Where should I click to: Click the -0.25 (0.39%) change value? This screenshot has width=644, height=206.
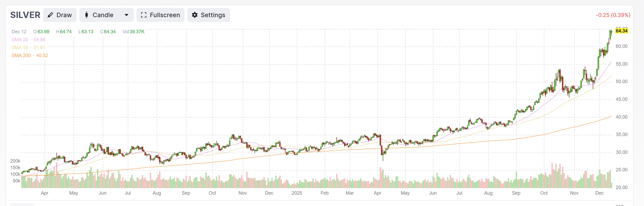(613, 15)
